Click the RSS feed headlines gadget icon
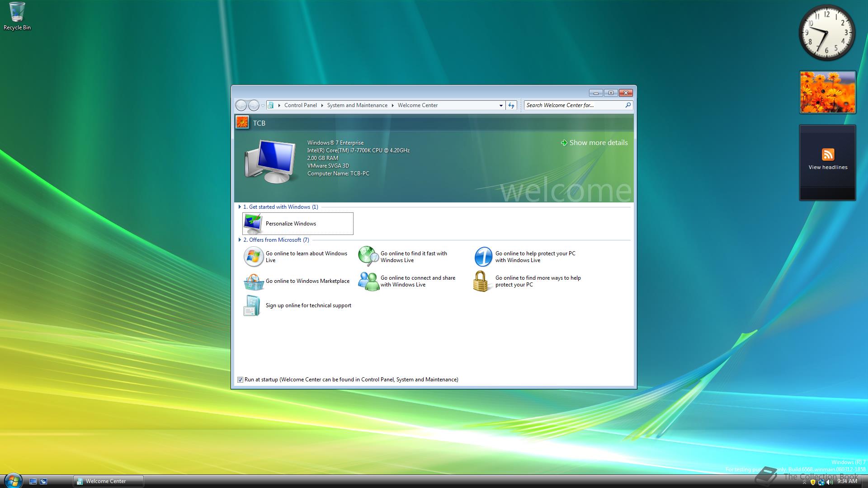868x488 pixels. tap(828, 155)
